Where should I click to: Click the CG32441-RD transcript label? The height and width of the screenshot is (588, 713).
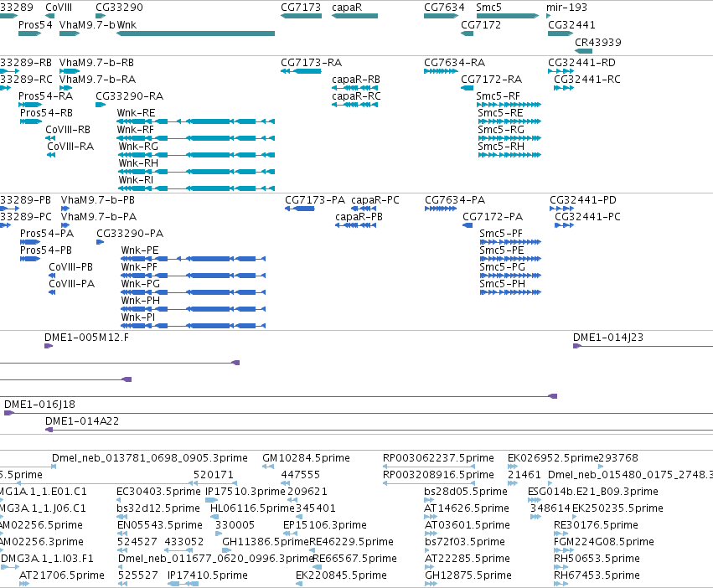[581, 62]
